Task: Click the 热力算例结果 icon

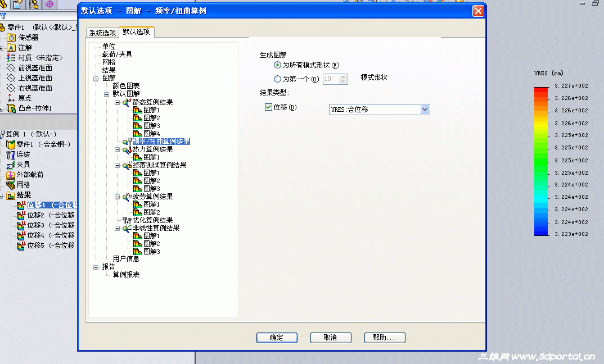Action: (127, 149)
